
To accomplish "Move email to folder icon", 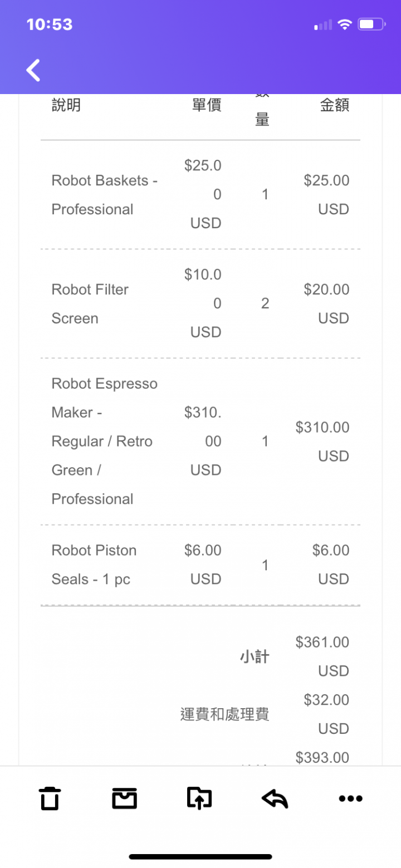I will (199, 798).
